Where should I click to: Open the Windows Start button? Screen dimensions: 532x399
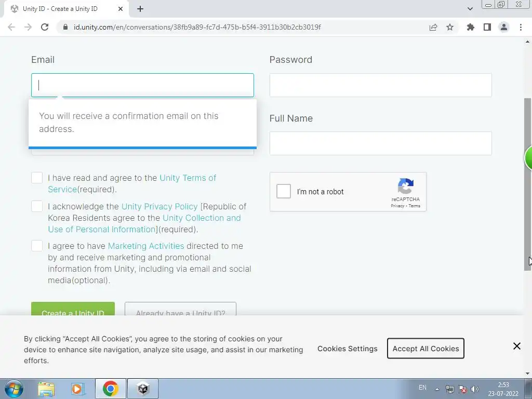point(14,389)
